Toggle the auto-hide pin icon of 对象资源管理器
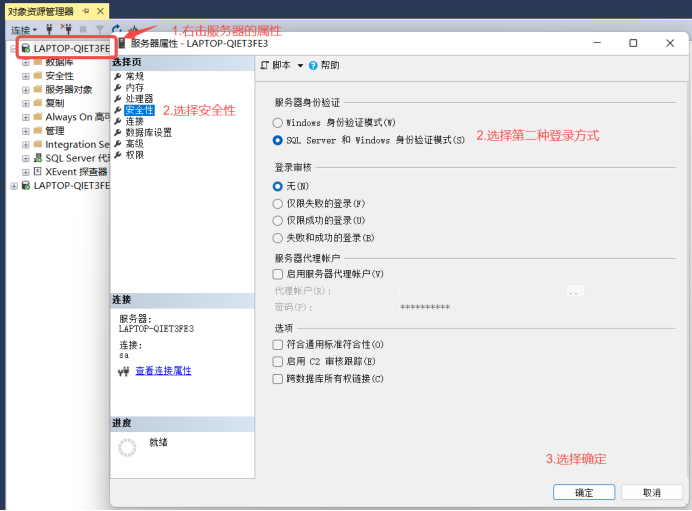Screen dimensions: 692x511 [x=86, y=11]
